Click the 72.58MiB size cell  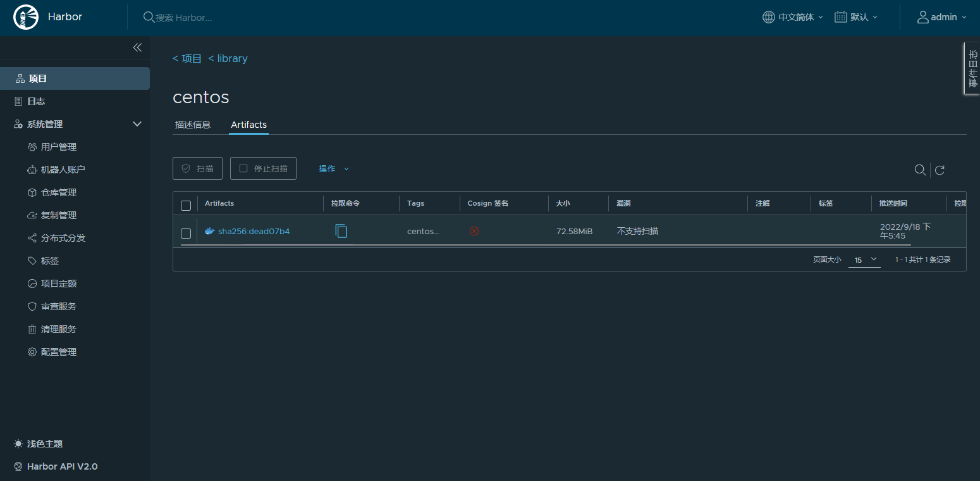click(x=575, y=232)
